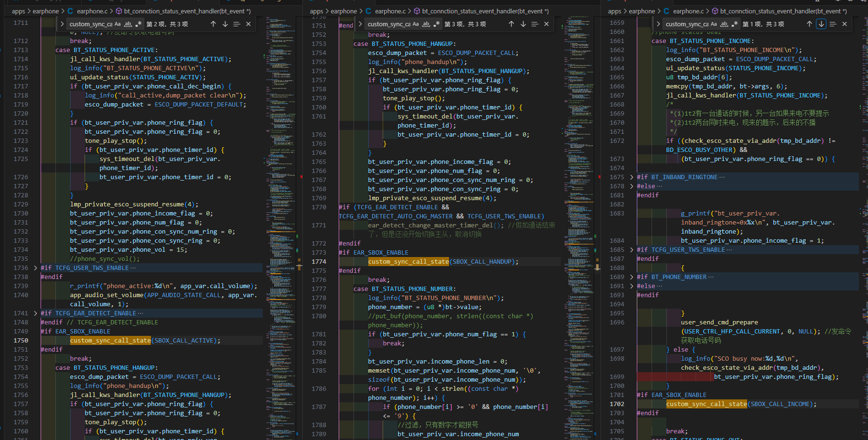Close the find widget in right pane
Viewport: 868px width, 440px height.
coord(845,24)
